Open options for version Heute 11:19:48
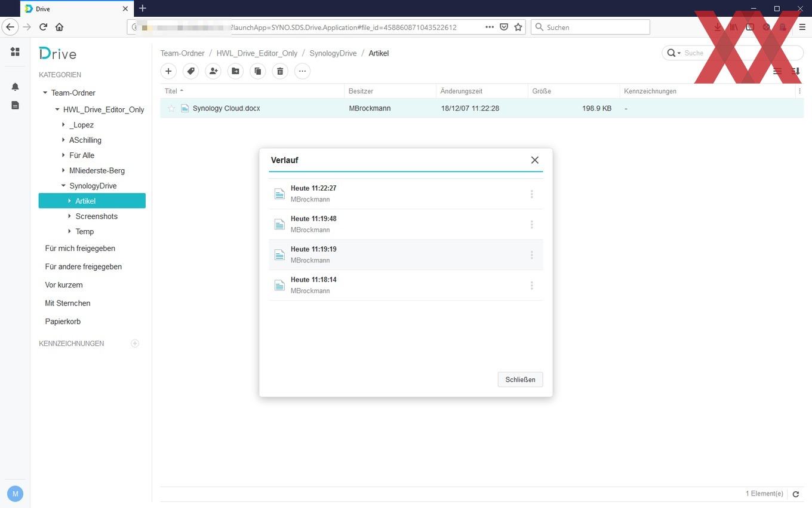The height and width of the screenshot is (508, 812). (x=531, y=225)
